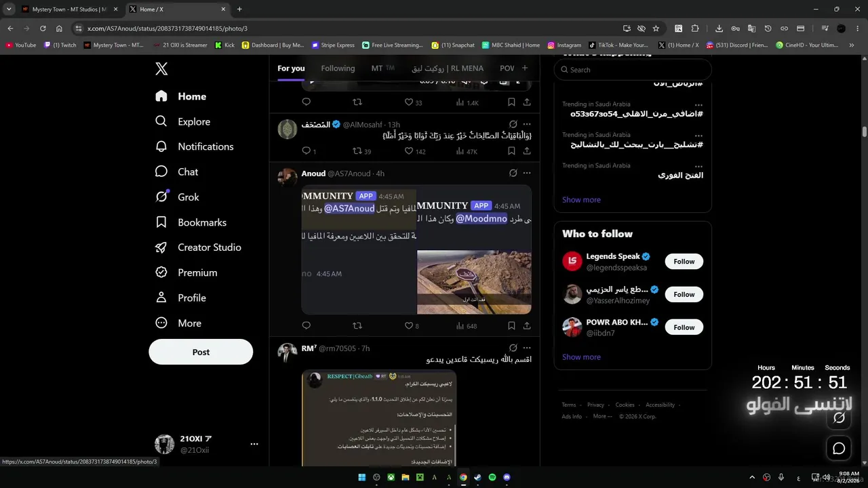This screenshot has height=488, width=868.
Task: Repost the Anoud post
Action: pyautogui.click(x=357, y=326)
